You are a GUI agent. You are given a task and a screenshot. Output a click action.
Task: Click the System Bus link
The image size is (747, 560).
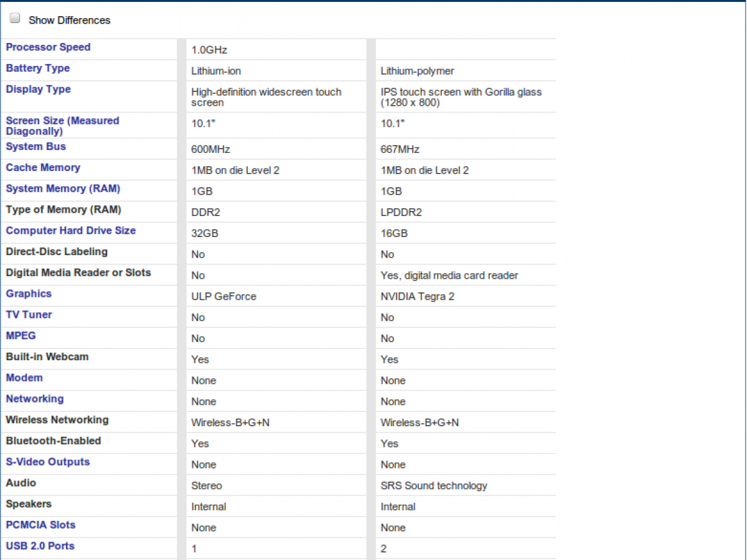[35, 147]
